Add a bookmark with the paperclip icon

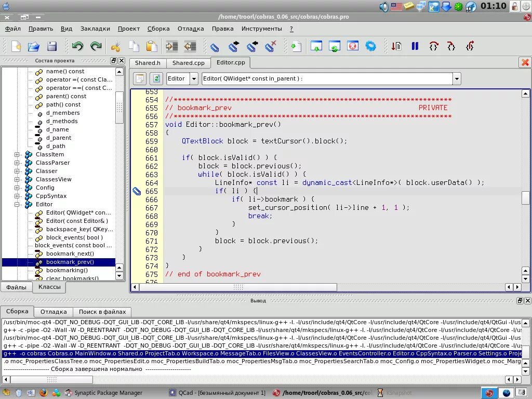214,46
